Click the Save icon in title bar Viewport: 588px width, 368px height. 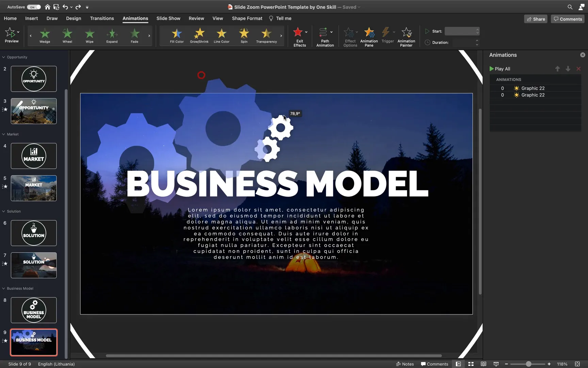(x=56, y=7)
